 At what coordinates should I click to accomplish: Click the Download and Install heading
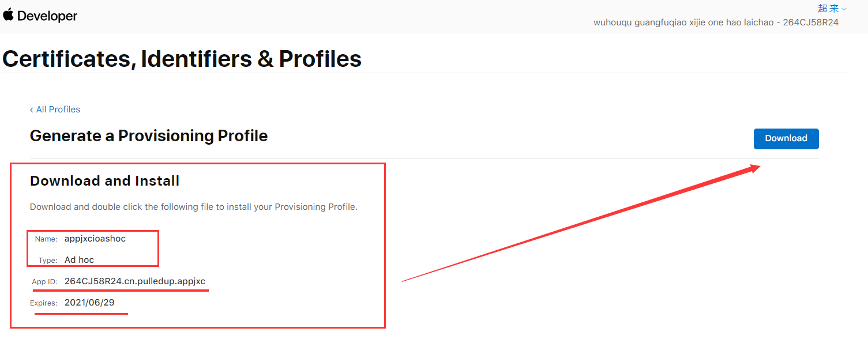[104, 181]
